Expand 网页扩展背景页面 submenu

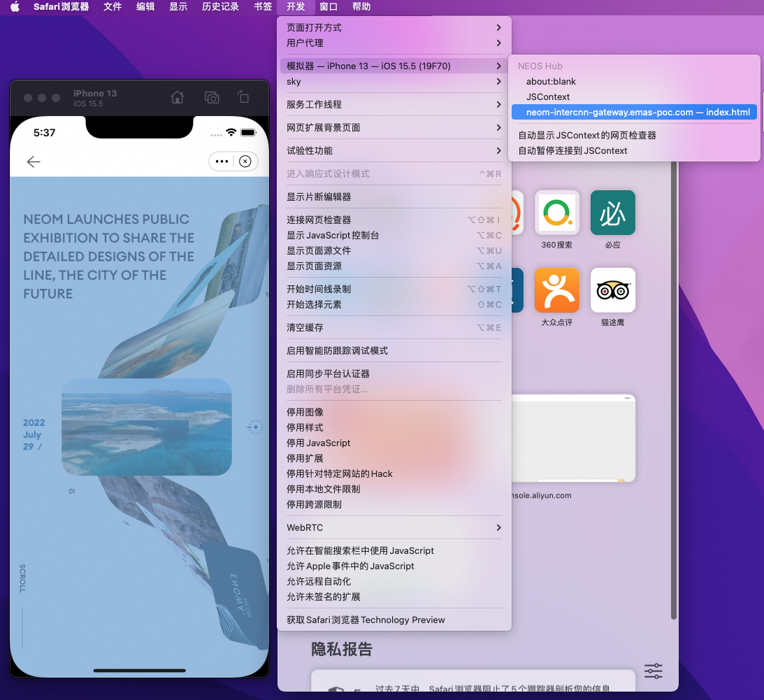point(394,128)
